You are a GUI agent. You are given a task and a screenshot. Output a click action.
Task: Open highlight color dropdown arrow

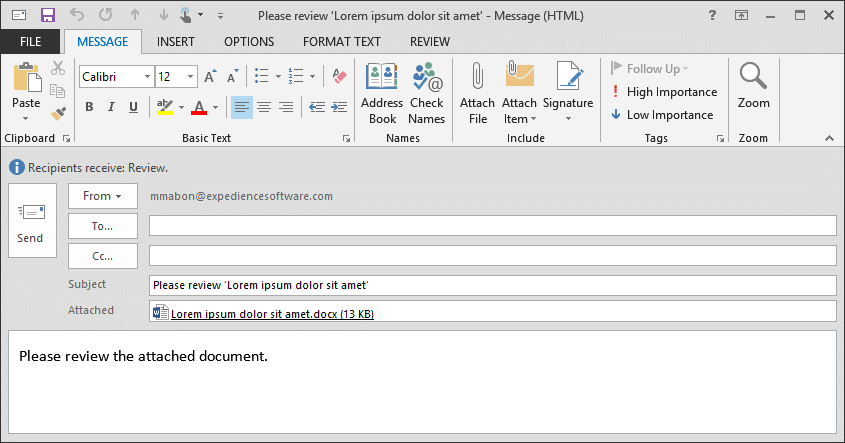181,107
